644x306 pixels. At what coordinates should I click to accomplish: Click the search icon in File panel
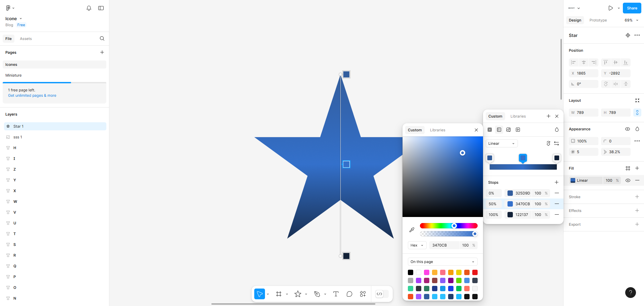[102, 39]
